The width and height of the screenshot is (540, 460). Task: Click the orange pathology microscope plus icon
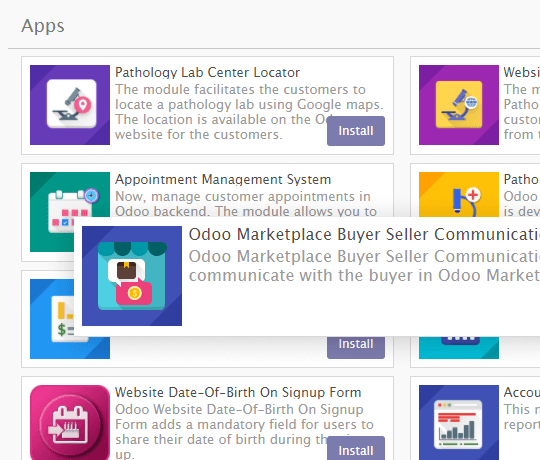pyautogui.click(x=459, y=195)
